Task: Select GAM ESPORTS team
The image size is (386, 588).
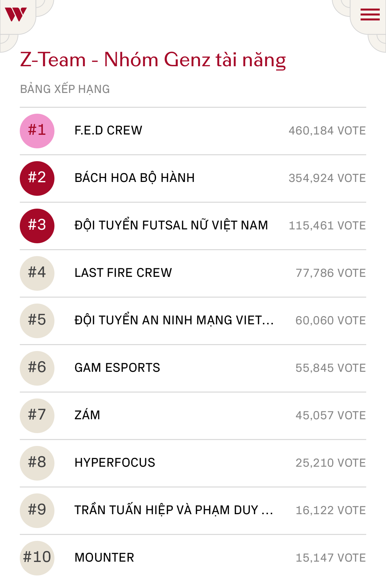Action: 117,368
